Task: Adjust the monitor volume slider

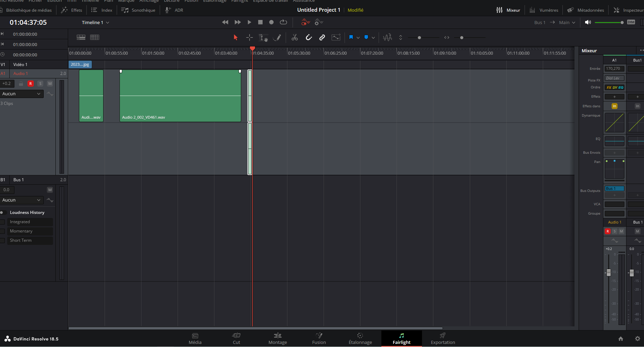Action: [x=609, y=23]
